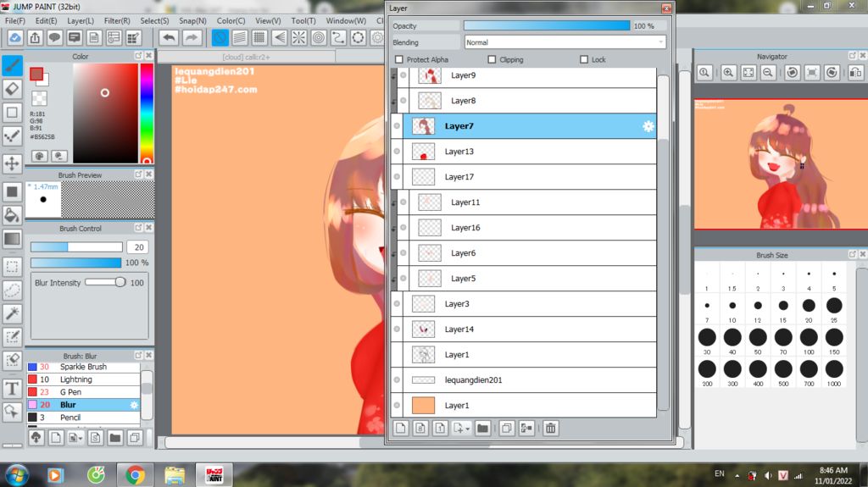Select the Lasso selection tool
This screenshot has width=868, height=487.
point(12,290)
